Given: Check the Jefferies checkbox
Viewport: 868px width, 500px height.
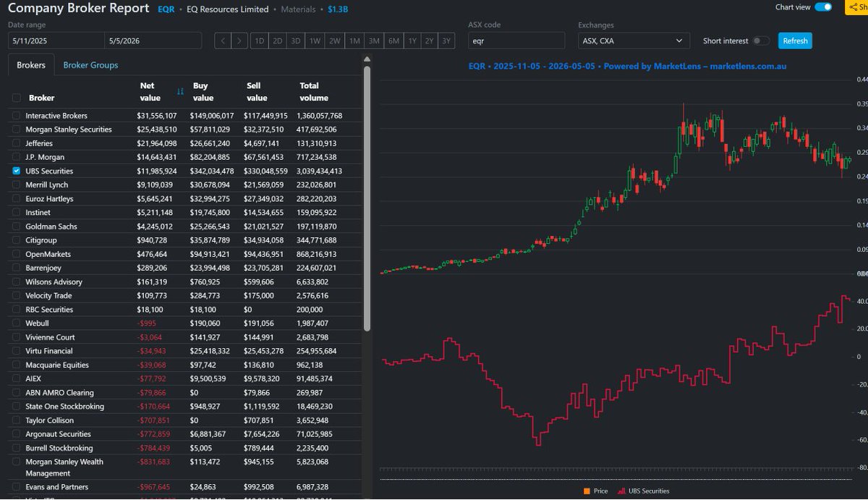Looking at the screenshot, I should tap(17, 143).
